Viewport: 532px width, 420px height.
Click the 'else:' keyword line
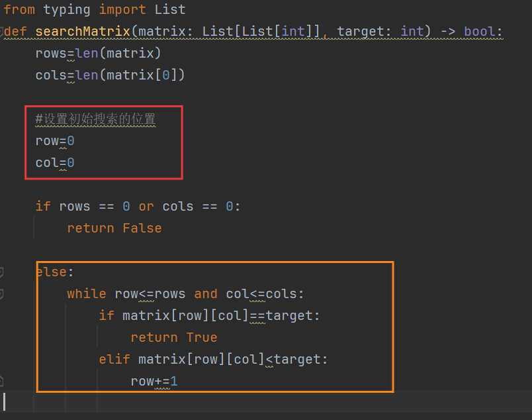55,272
